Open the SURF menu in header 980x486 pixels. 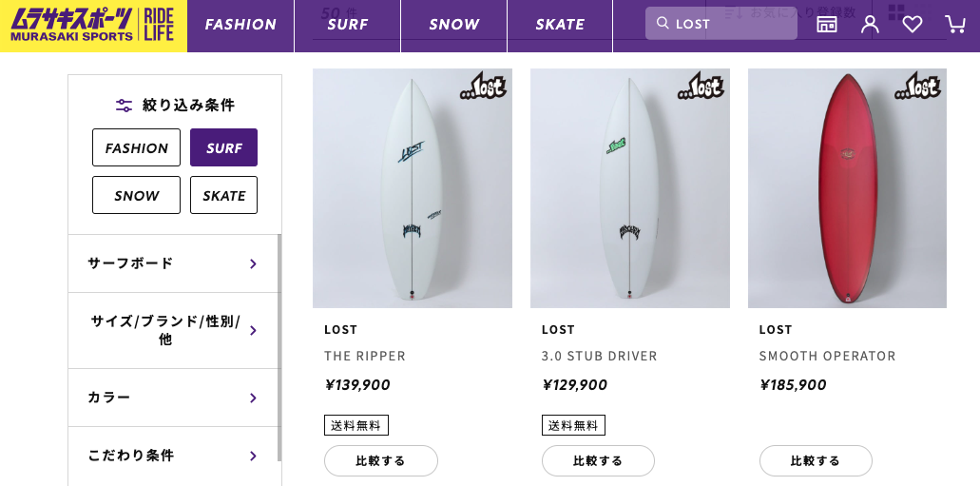coord(347,25)
